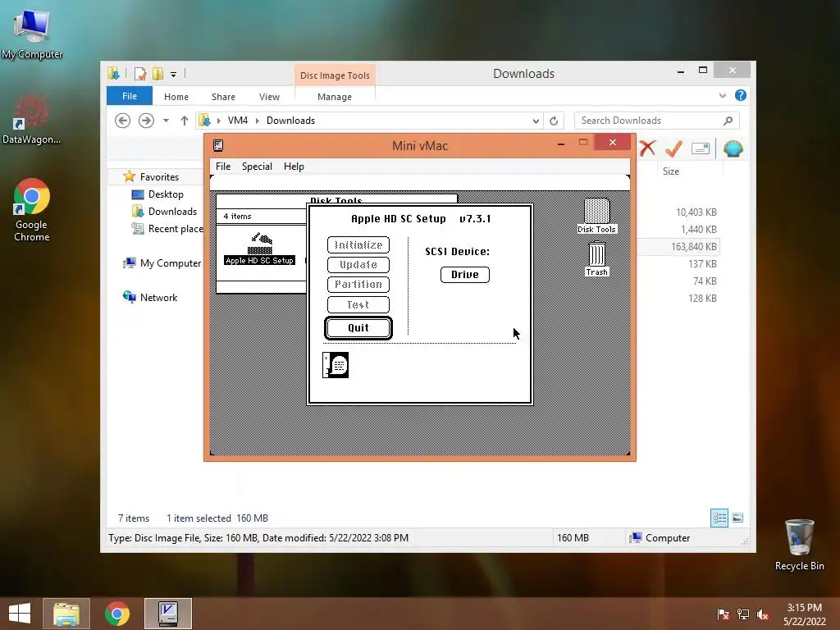Select the file row sized 163,840 KB

(678, 247)
